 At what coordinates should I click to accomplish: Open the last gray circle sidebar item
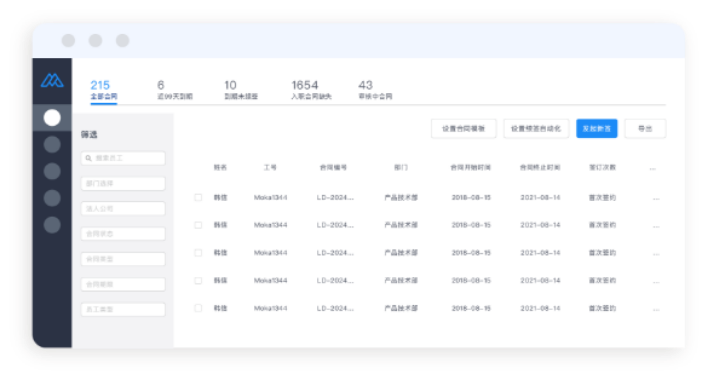pyautogui.click(x=52, y=225)
